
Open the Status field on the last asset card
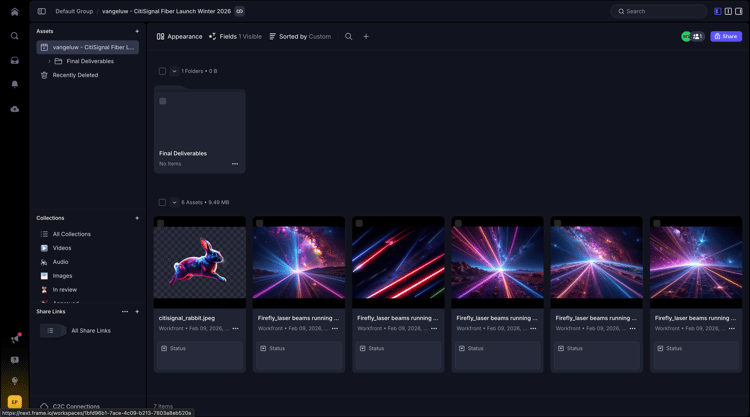(695, 354)
